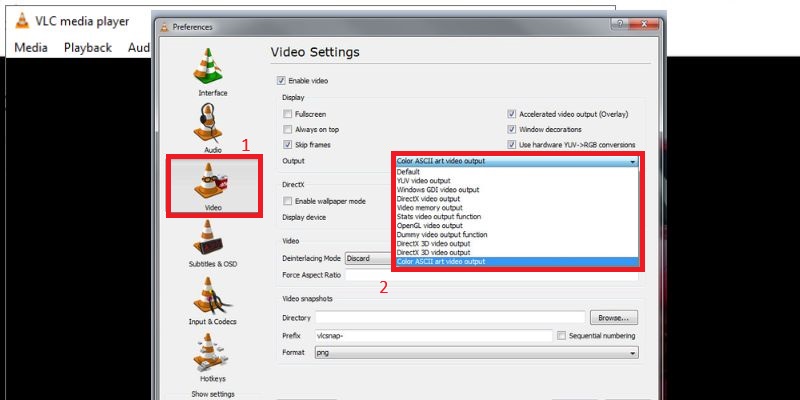Choose YUV video output option
Image resolution: width=800 pixels, height=400 pixels.
tap(517, 181)
